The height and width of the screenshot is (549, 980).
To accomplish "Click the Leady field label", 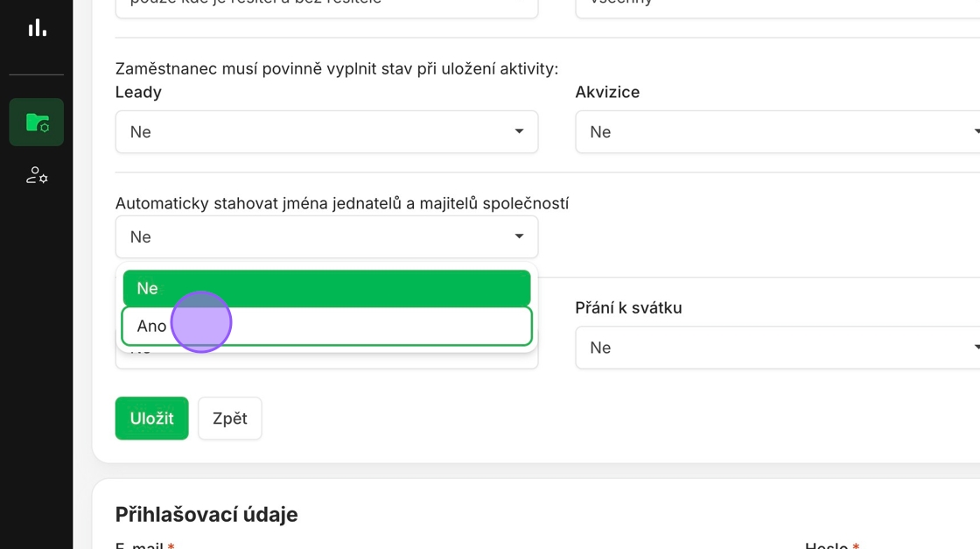I will click(x=138, y=92).
